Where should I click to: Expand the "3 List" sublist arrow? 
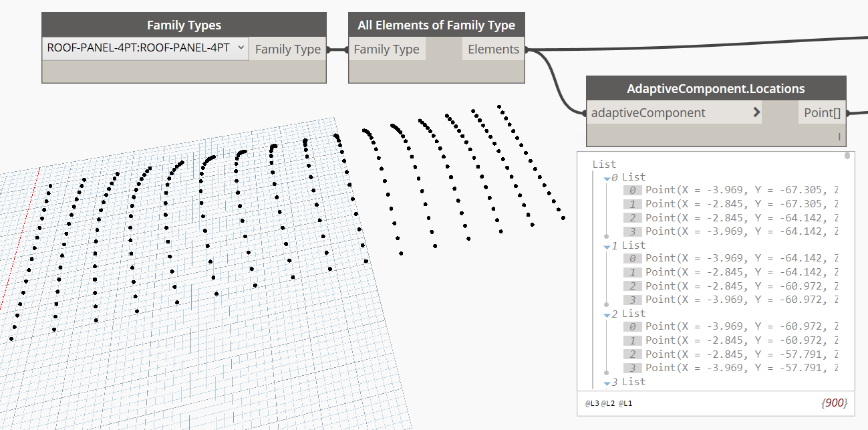(x=607, y=383)
